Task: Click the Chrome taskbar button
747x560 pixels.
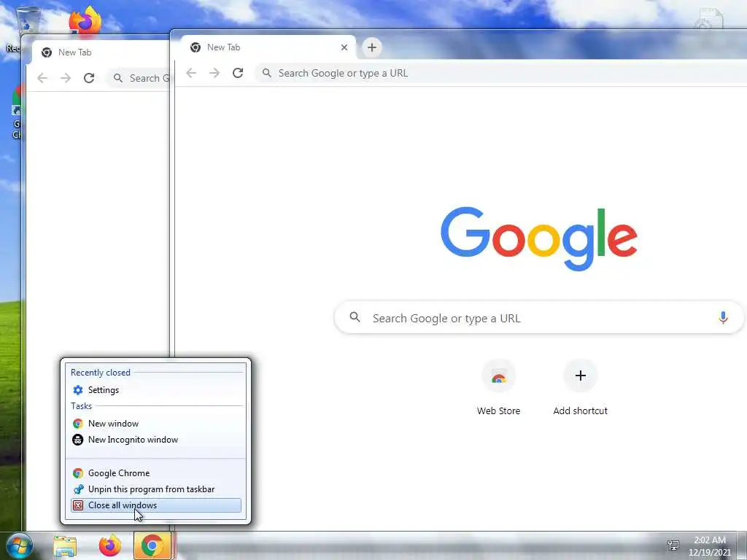Action: pos(152,546)
